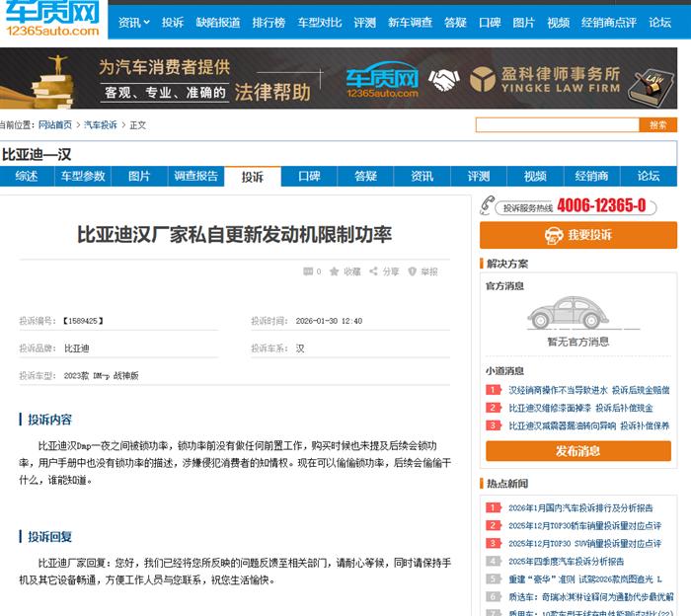The height and width of the screenshot is (616, 691).
Task: Click the search input field
Action: (x=557, y=125)
